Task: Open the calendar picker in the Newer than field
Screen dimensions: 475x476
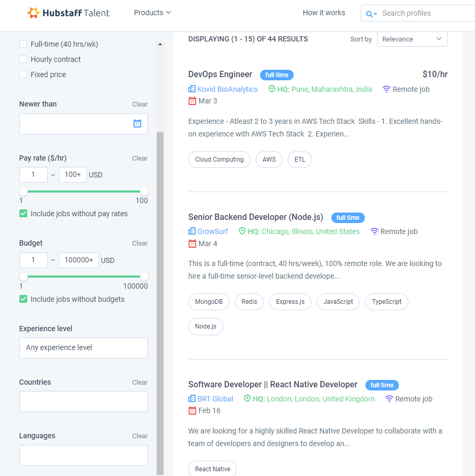Action: (137, 123)
